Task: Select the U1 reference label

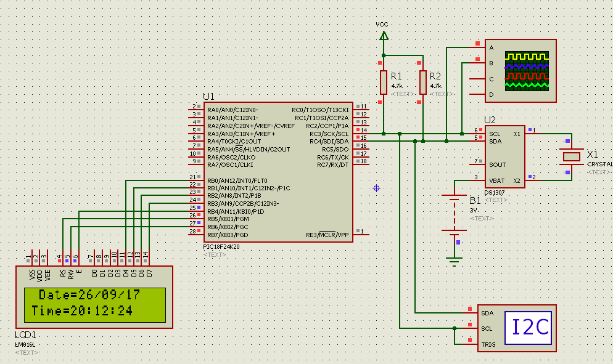Action: (x=209, y=97)
